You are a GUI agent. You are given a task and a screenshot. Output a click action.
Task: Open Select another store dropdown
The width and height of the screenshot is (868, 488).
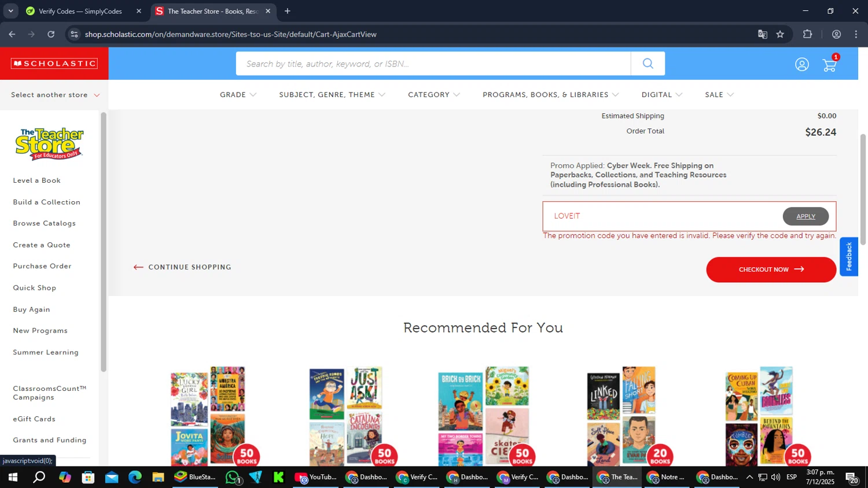pos(55,95)
